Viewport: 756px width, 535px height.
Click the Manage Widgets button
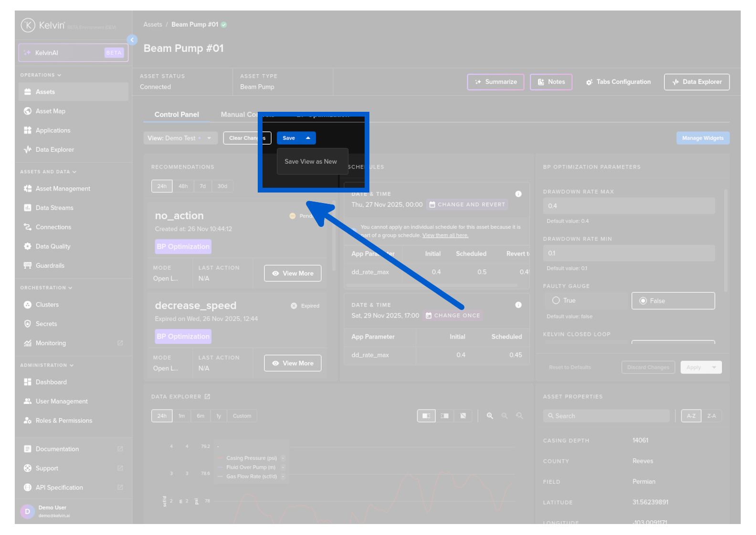tap(703, 138)
